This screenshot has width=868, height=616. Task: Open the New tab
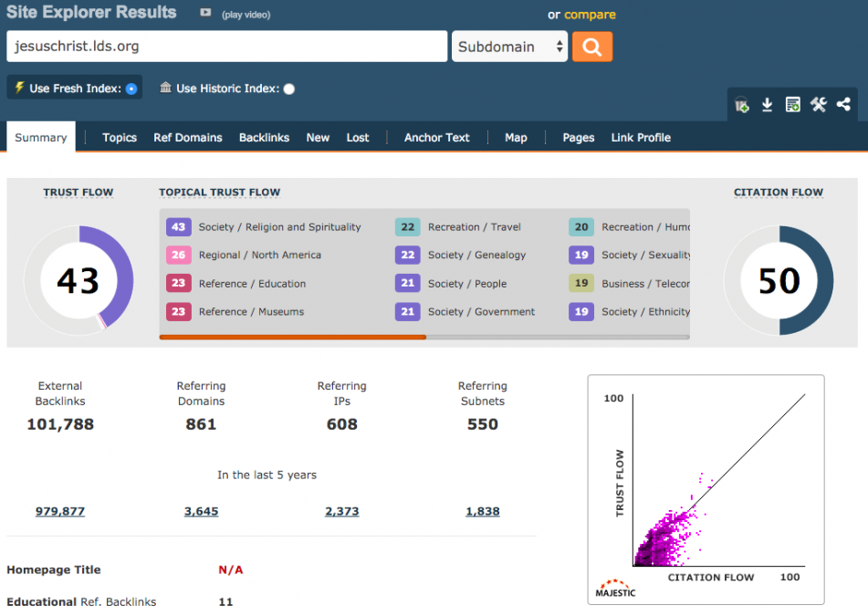318,137
